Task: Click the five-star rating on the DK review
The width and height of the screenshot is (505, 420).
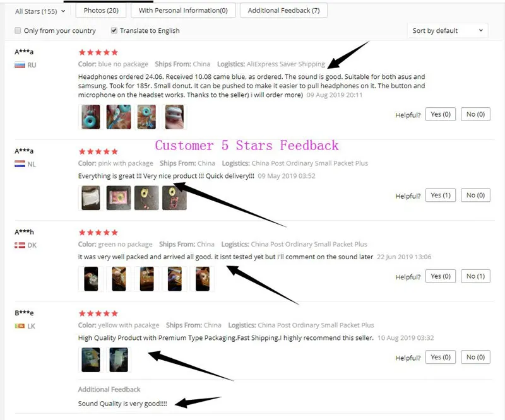Action: point(98,232)
